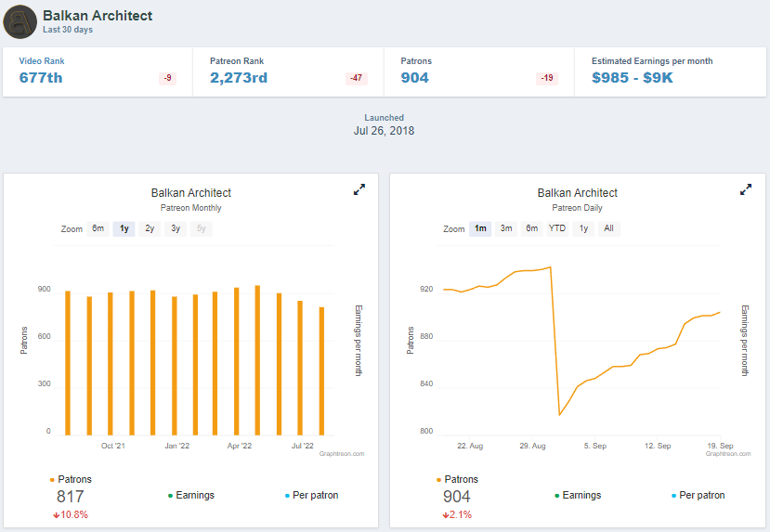The image size is (770, 532).
Task: Show All data on Daily chart
Action: [x=609, y=228]
